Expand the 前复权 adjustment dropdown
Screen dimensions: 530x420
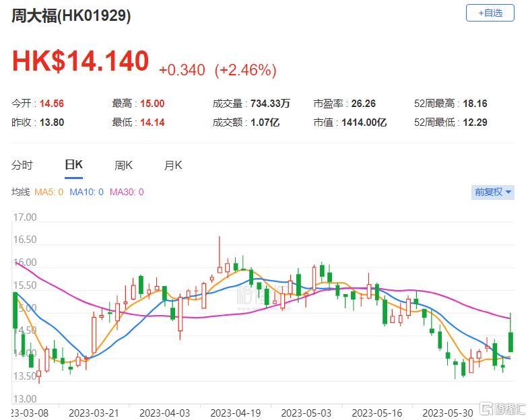pyautogui.click(x=492, y=193)
